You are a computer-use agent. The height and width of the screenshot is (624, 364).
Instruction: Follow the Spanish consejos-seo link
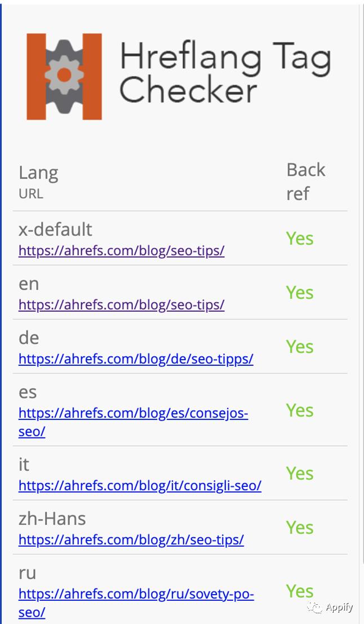[133, 413]
